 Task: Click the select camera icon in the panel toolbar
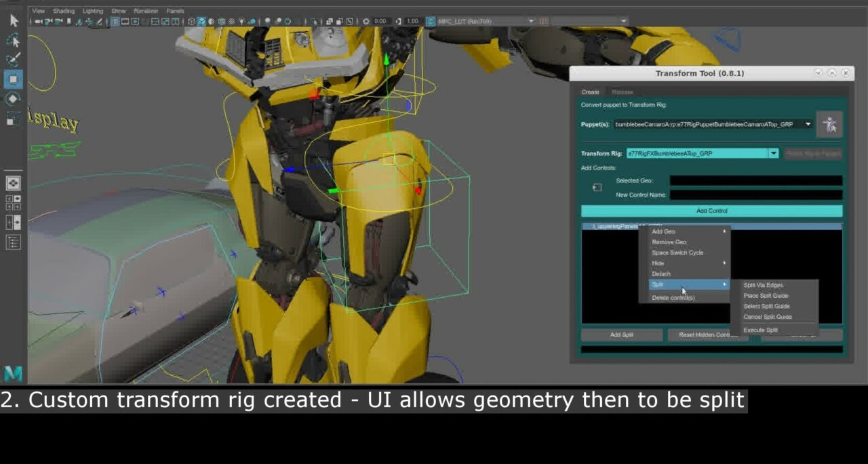coord(39,22)
